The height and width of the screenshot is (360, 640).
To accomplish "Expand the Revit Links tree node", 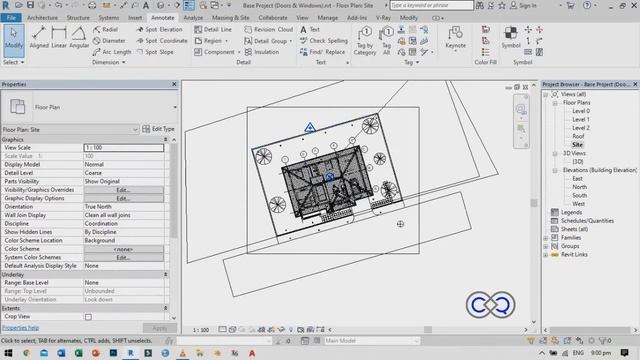I will click(x=546, y=255).
